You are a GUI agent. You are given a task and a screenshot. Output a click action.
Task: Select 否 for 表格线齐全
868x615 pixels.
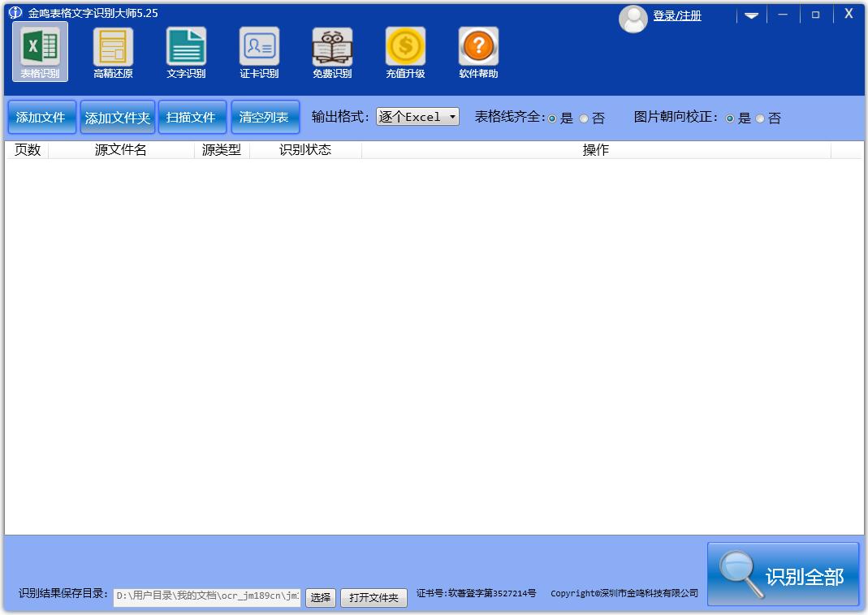pos(584,118)
